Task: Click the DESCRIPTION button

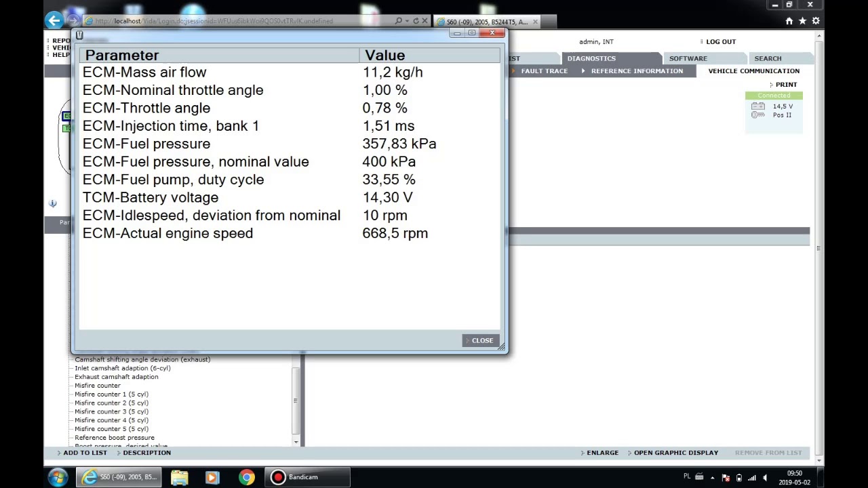Action: 146,453
